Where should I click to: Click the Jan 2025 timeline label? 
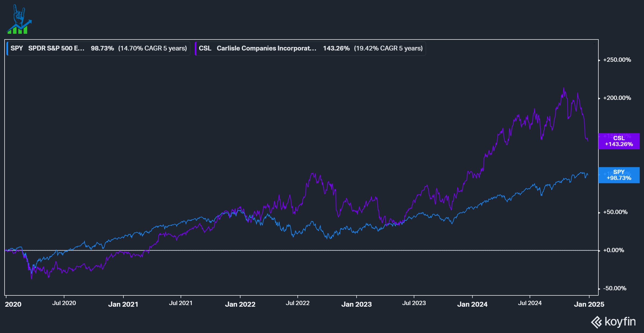589,304
